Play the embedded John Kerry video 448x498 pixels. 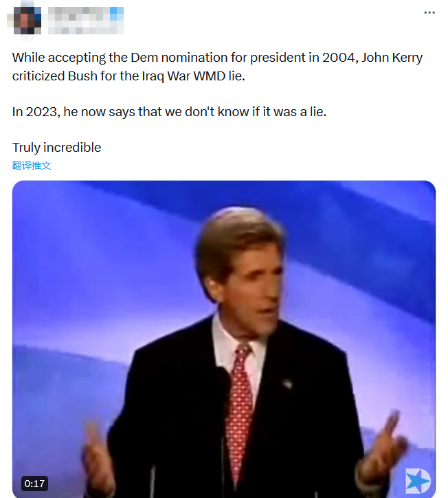click(x=224, y=339)
